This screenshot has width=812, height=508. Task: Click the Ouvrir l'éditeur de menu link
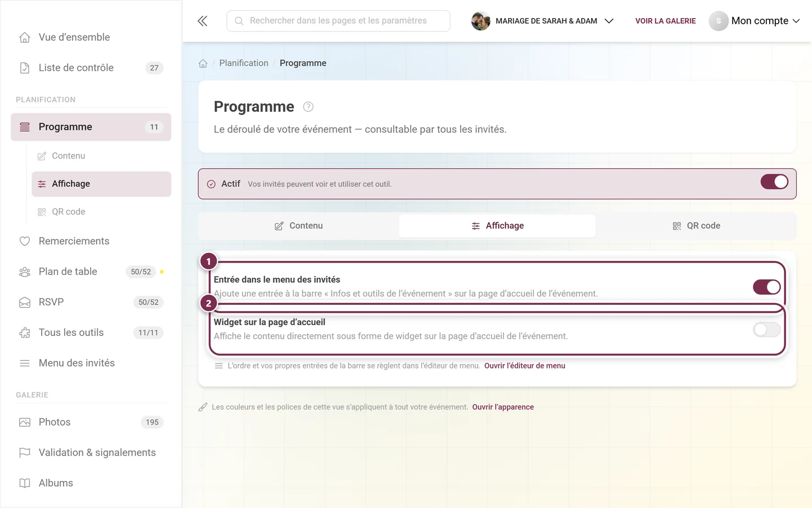coord(524,366)
